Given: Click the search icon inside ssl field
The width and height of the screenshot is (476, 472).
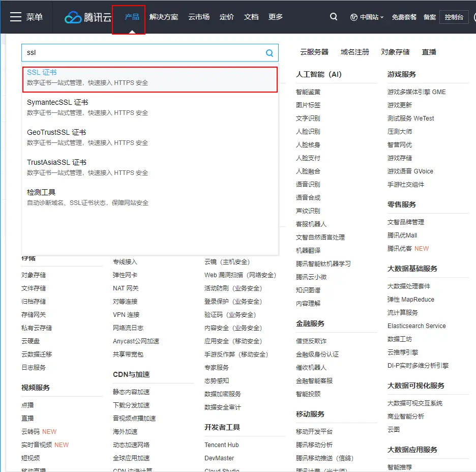Looking at the screenshot, I should click(x=269, y=53).
